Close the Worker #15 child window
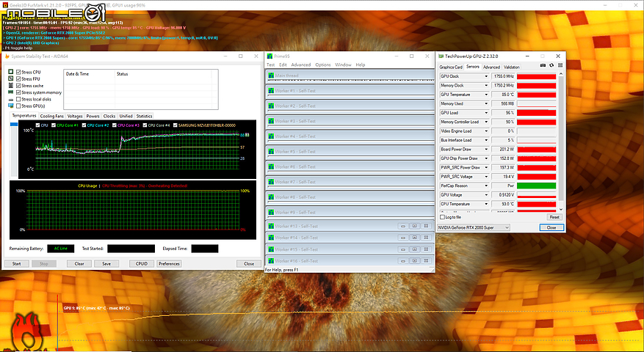 tap(427, 249)
